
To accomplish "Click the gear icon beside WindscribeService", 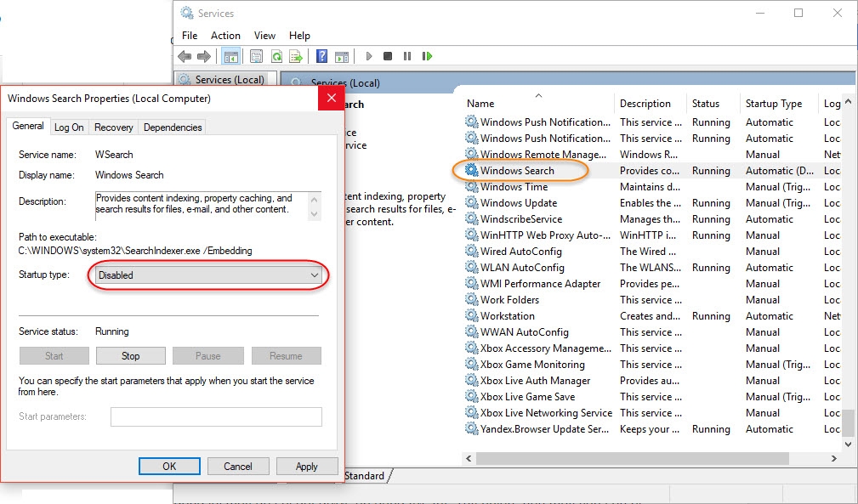I will click(x=471, y=218).
